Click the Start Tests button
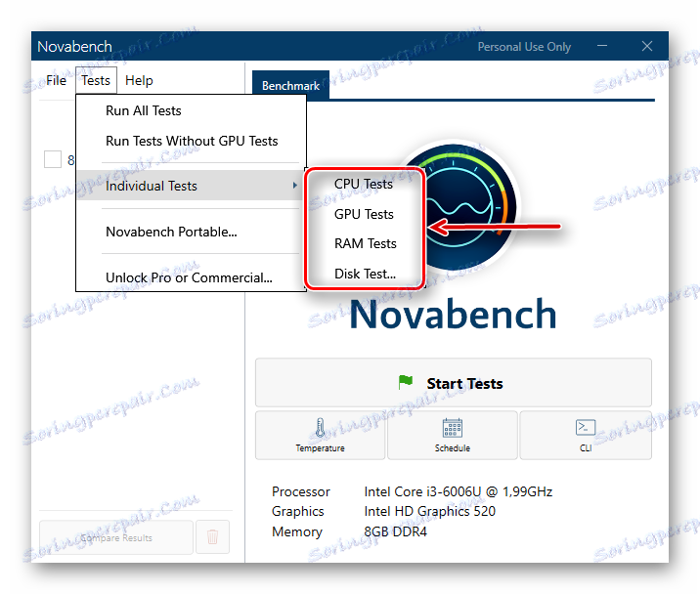 point(453,383)
